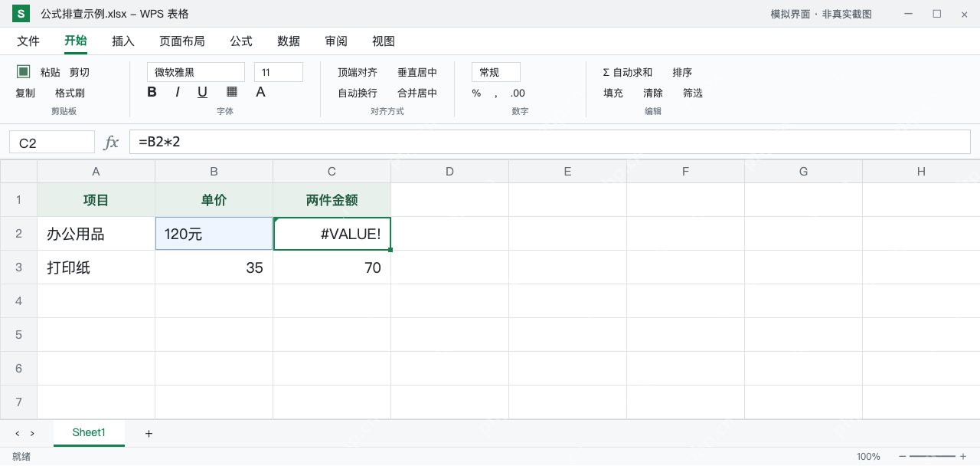This screenshot has height=466, width=980.
Task: Click the 筛选 filter button
Action: [x=693, y=93]
